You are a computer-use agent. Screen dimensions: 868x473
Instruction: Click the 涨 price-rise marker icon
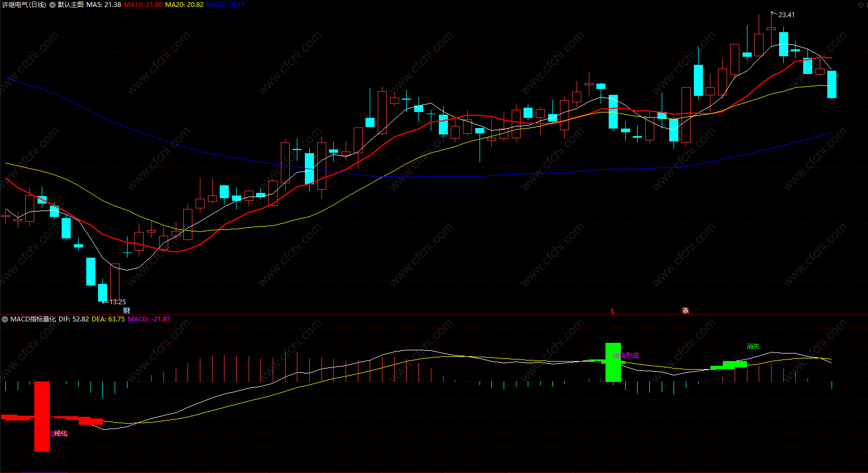tap(685, 311)
